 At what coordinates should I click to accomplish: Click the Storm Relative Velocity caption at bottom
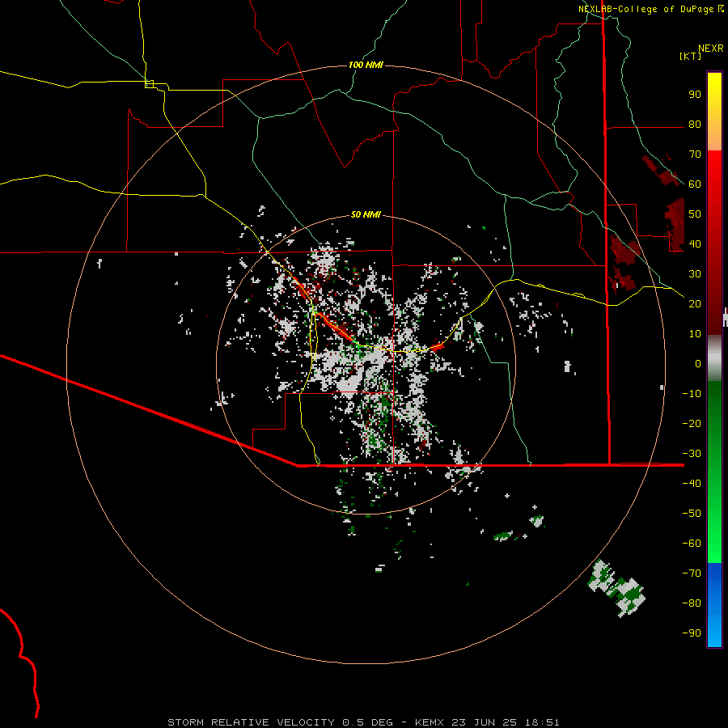(x=363, y=722)
